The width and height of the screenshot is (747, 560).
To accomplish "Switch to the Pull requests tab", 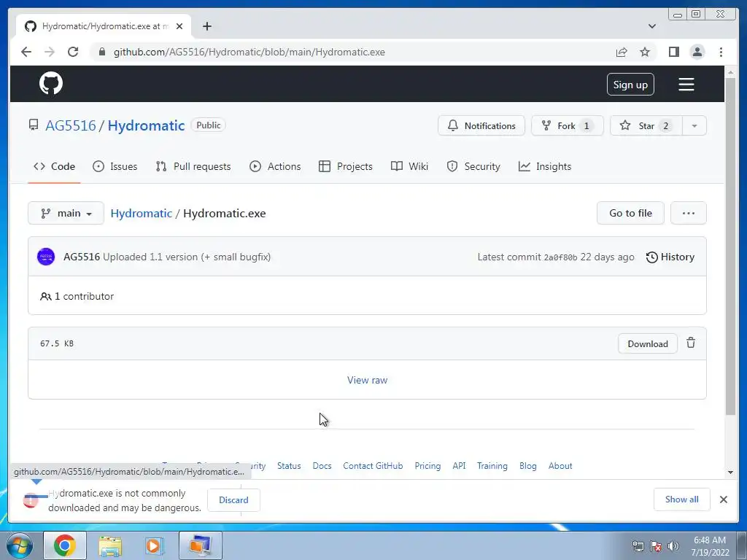I will pyautogui.click(x=193, y=166).
